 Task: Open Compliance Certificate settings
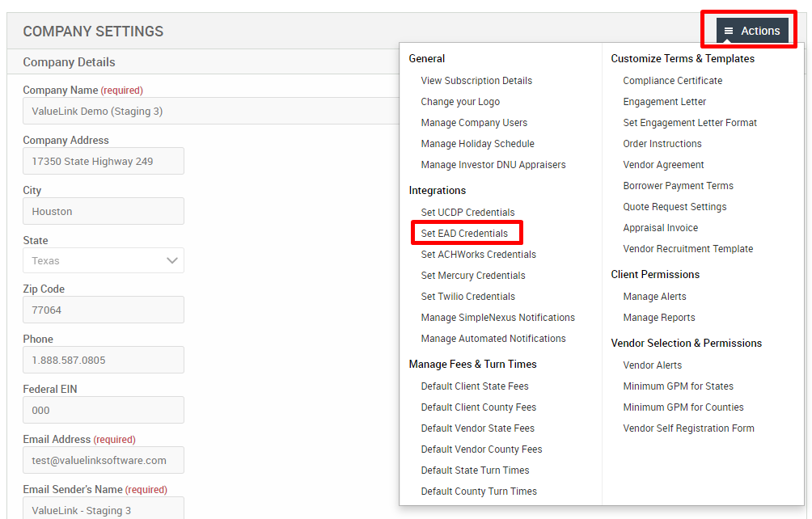(x=672, y=80)
